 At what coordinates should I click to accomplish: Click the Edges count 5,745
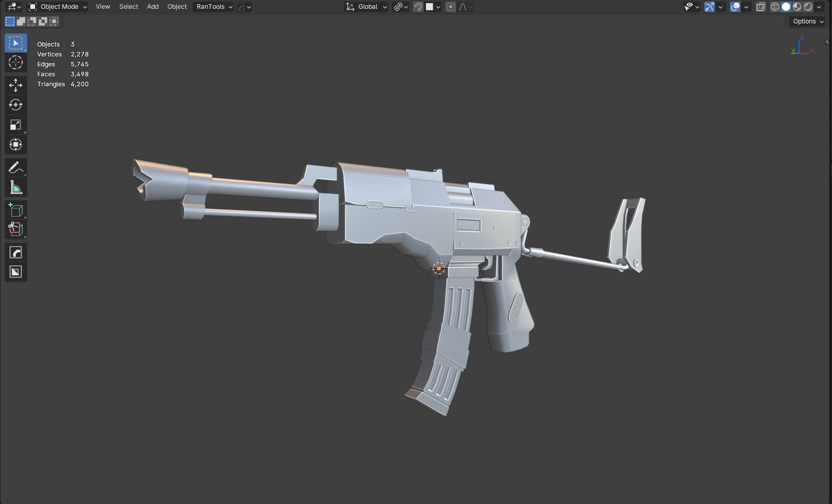click(80, 64)
